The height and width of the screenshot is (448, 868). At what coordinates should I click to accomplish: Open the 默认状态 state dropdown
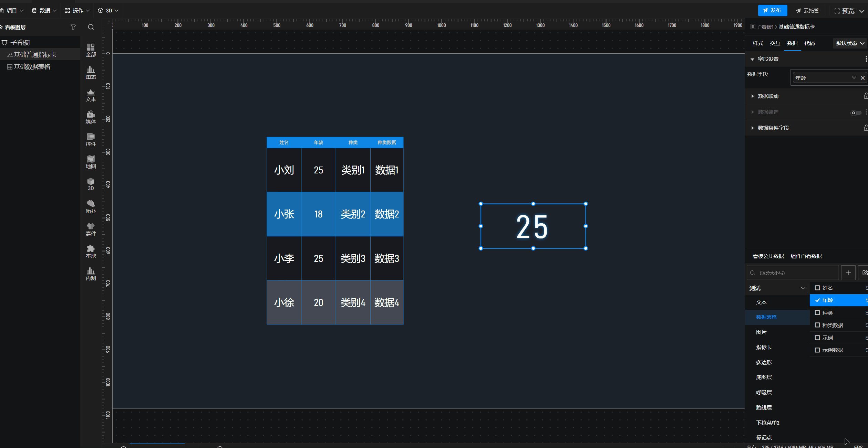pyautogui.click(x=850, y=43)
